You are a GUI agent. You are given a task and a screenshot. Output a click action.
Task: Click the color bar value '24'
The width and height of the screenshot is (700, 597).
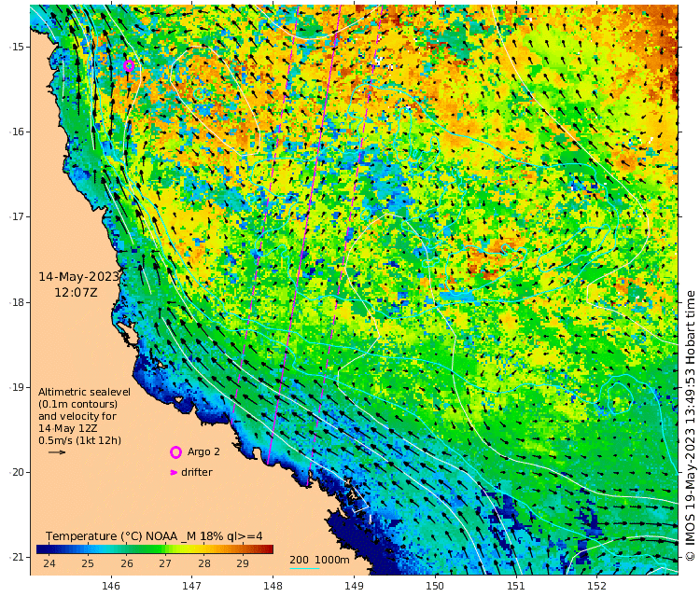tap(49, 563)
